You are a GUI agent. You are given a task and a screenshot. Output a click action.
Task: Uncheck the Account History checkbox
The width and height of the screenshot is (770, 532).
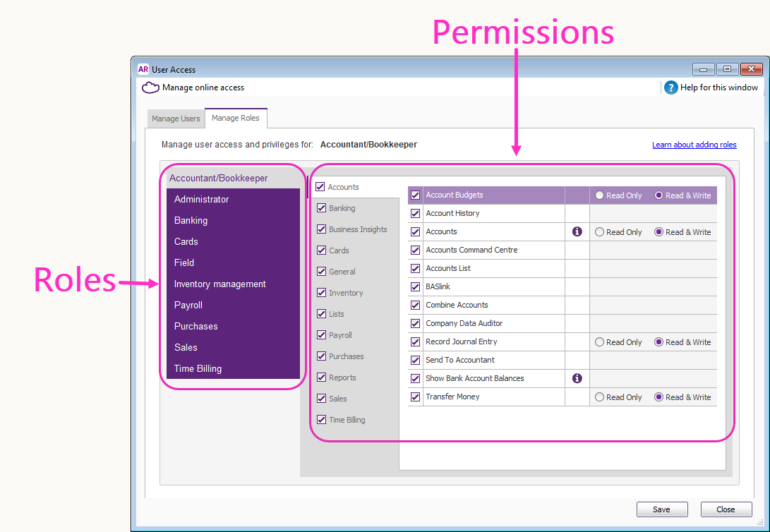tap(416, 214)
